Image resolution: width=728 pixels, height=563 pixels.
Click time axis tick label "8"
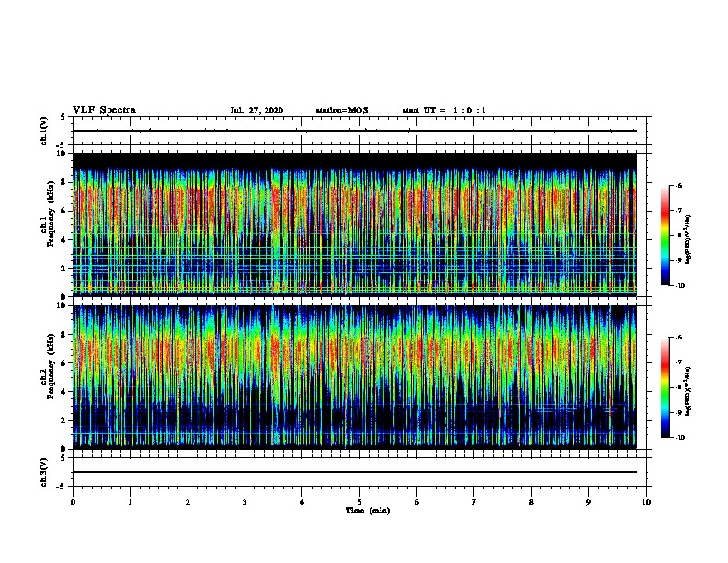coord(531,502)
